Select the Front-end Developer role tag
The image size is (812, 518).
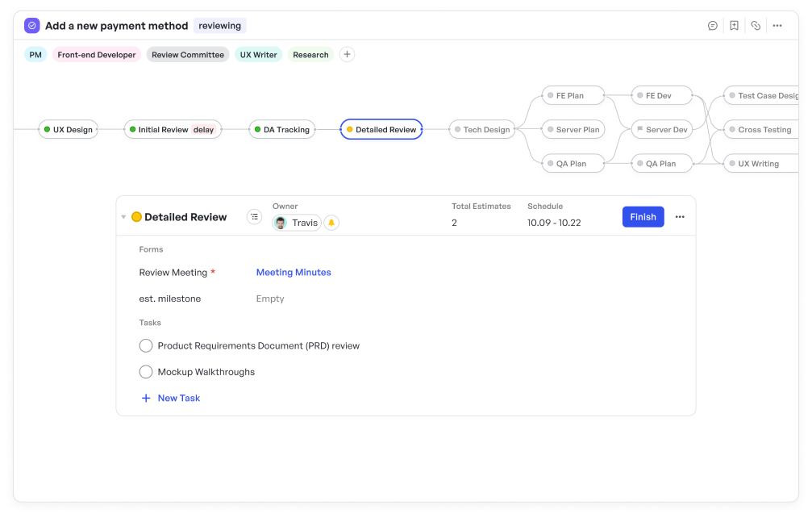click(97, 55)
